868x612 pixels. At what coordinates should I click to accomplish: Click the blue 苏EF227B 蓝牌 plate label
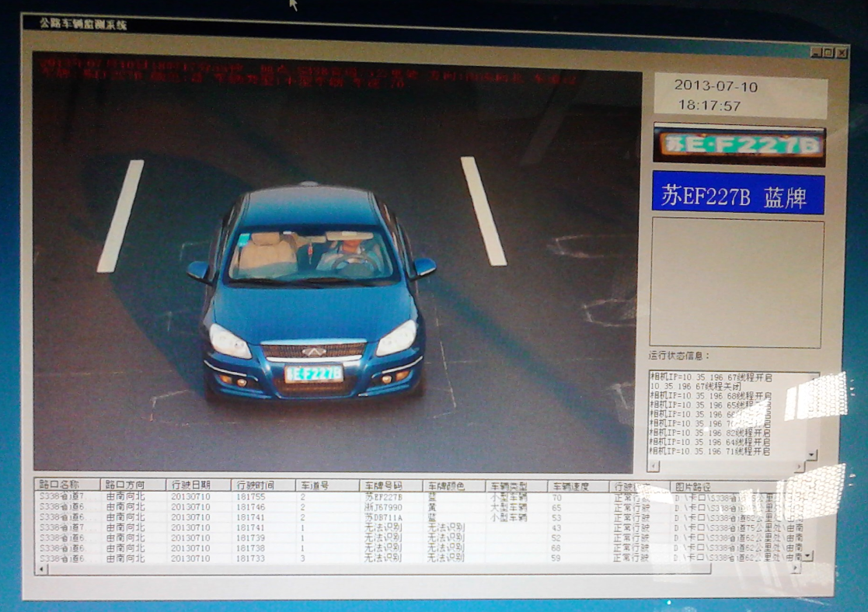point(738,193)
